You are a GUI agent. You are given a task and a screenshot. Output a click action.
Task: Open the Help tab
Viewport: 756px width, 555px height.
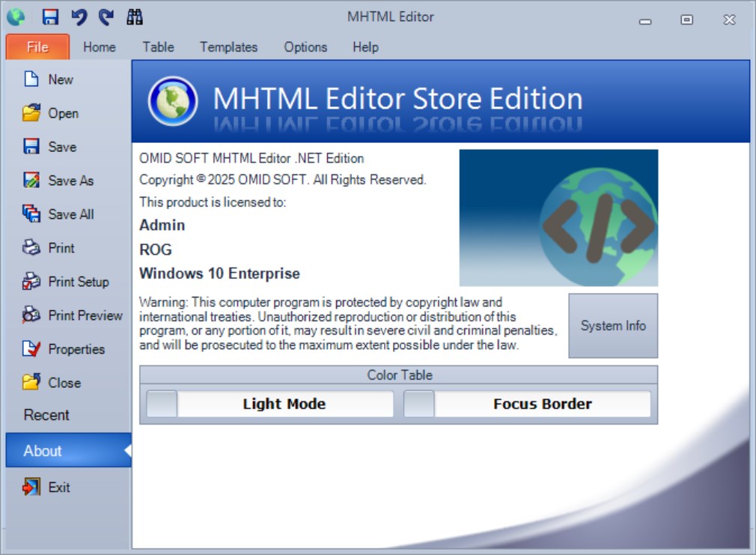point(365,47)
